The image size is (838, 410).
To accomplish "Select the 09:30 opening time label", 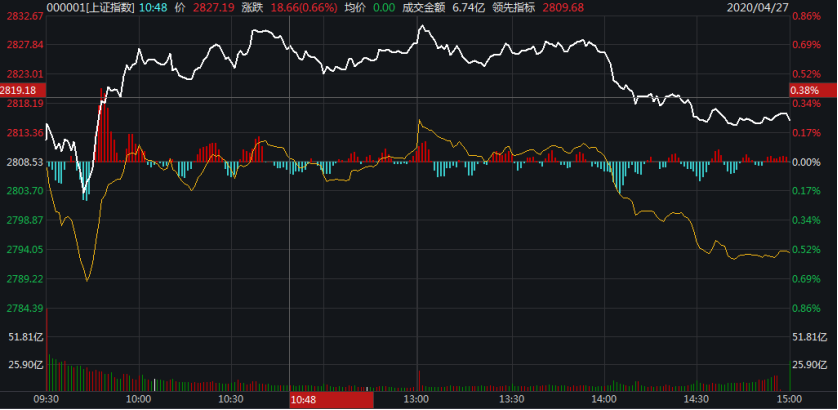I will pos(47,400).
